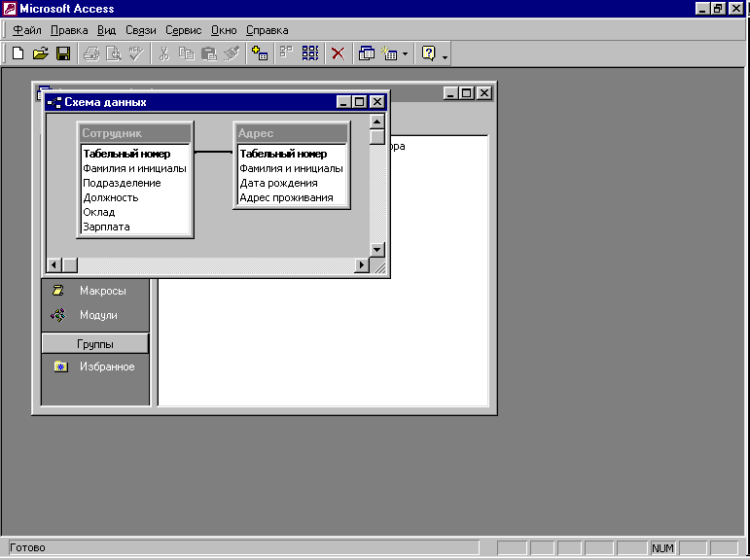Open the Сервис menu
Viewport: 750px width, 560px height.
tap(183, 30)
